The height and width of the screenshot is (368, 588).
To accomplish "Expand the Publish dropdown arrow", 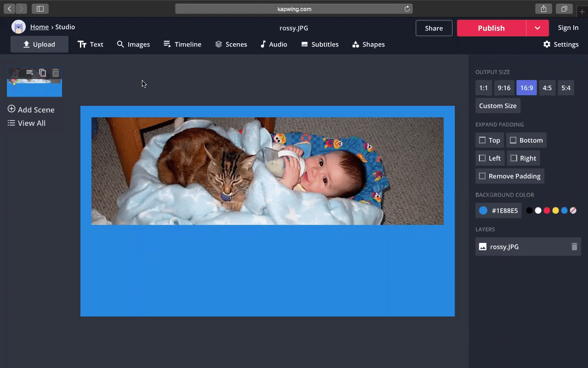I will 537,28.
